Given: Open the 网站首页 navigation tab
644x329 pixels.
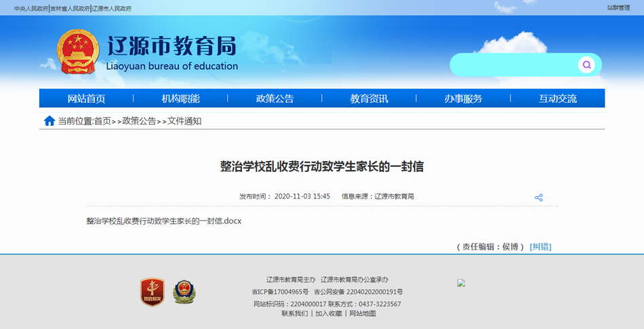Looking at the screenshot, I should point(86,99).
